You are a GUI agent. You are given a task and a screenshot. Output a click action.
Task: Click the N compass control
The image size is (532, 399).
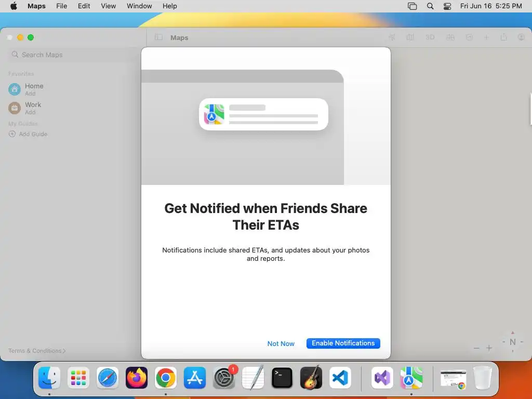(513, 342)
